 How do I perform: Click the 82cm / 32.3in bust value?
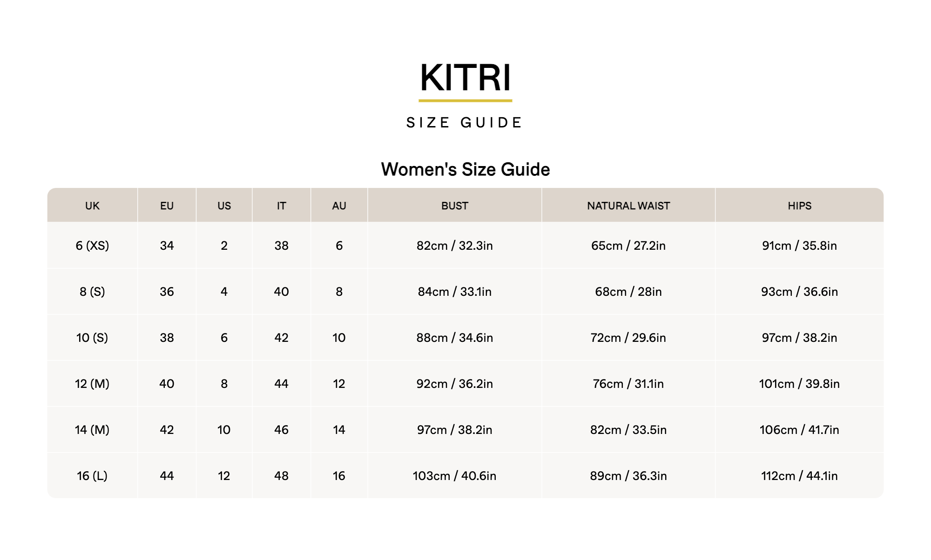click(454, 246)
